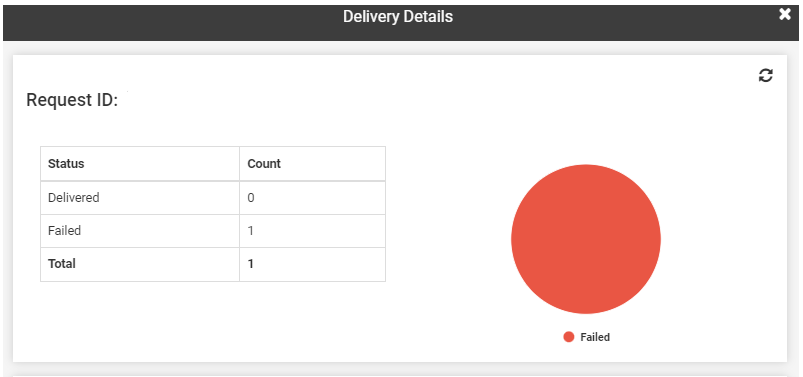Click the refresh icon in the delivery card

tap(765, 76)
